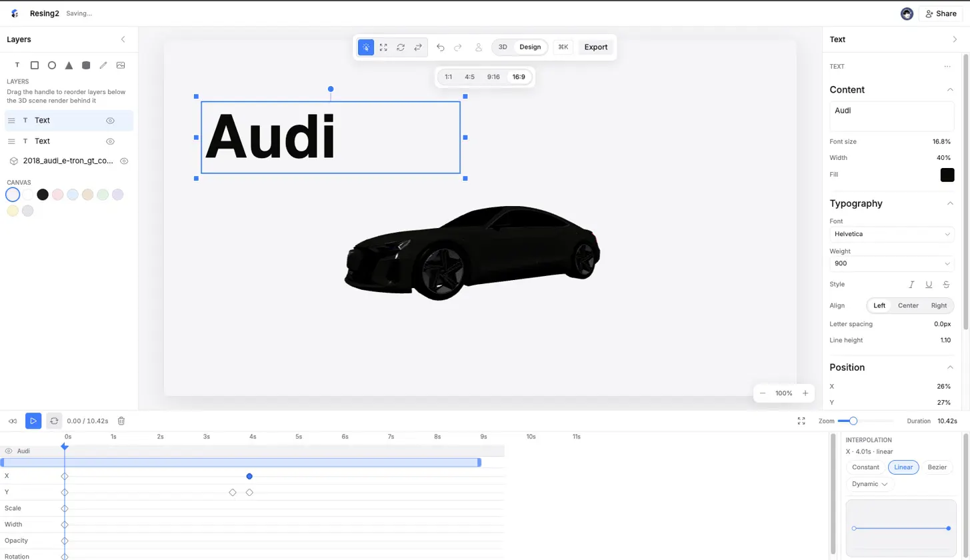Pick the black canvas color swatch

[43, 195]
